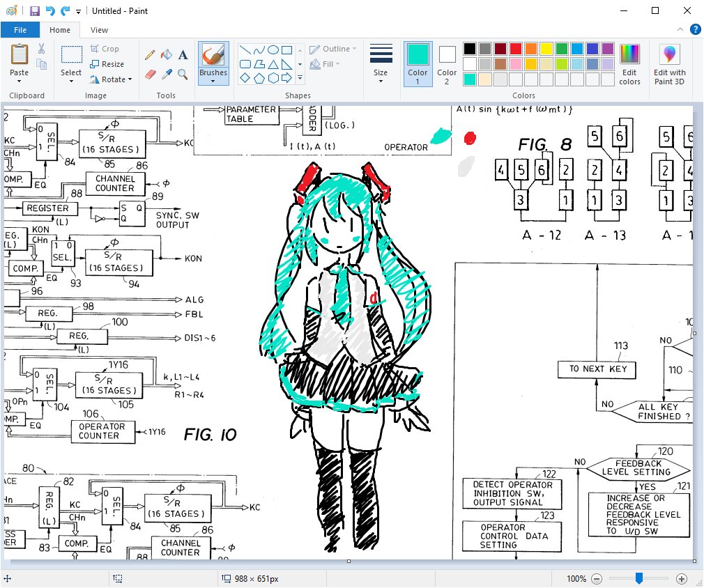Viewport: 704px width, 588px height.
Task: Switch to the Home tab
Action: coord(60,30)
